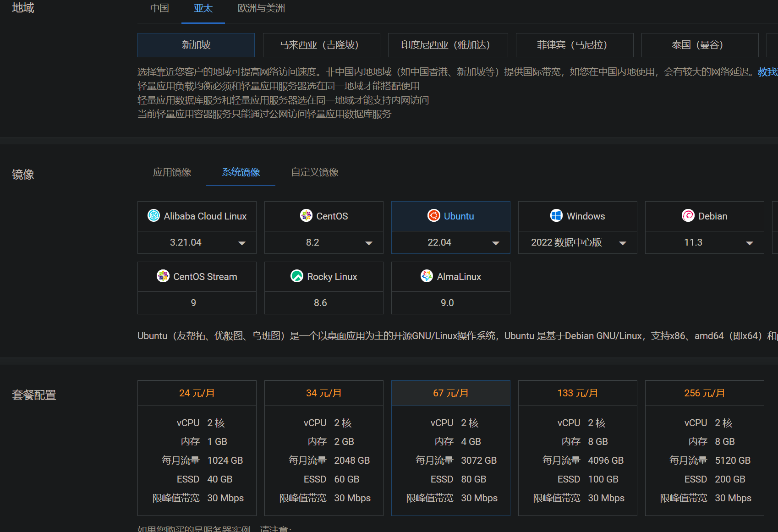Switch to 中国 region tab
The width and height of the screenshot is (778, 532).
pyautogui.click(x=159, y=8)
